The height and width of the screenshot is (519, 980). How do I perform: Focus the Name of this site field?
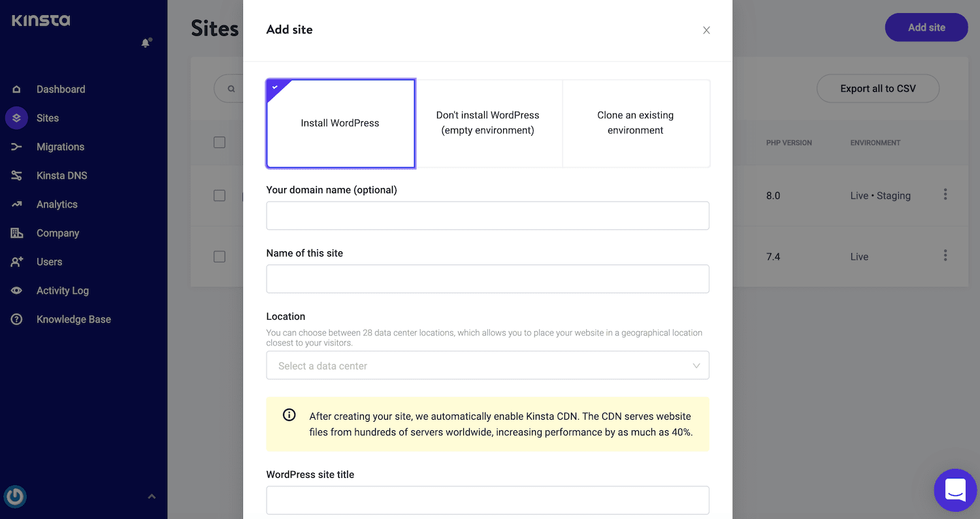487,279
